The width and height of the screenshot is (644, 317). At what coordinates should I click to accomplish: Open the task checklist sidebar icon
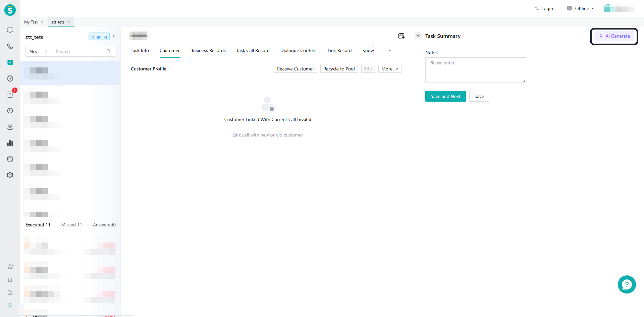(10, 62)
